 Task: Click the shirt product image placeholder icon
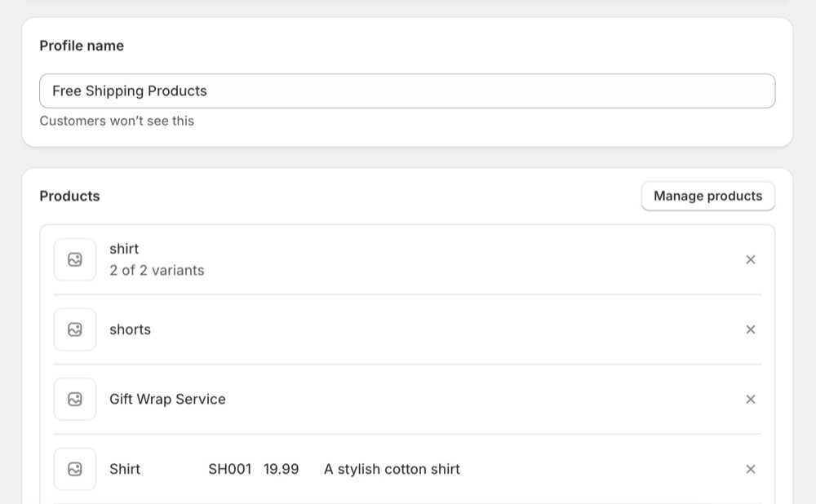[74, 259]
